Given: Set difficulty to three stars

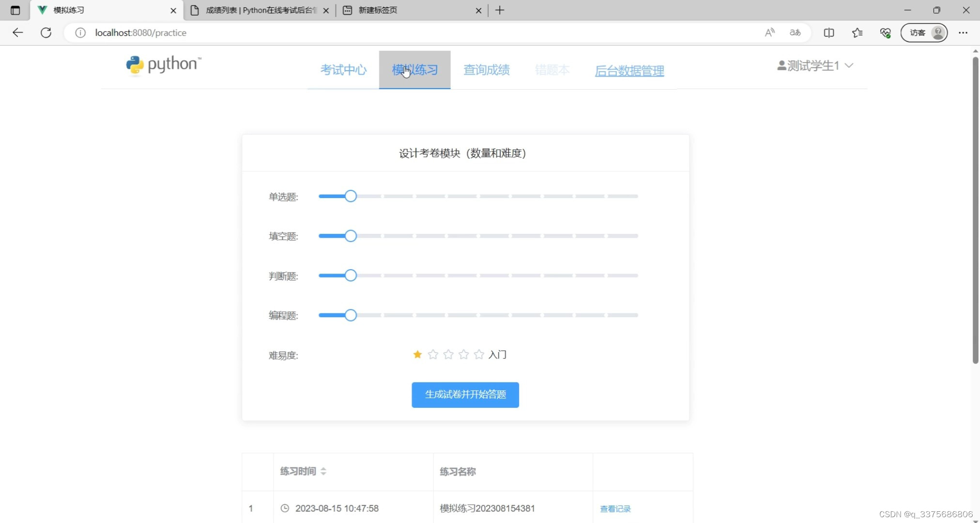Looking at the screenshot, I should [x=448, y=354].
